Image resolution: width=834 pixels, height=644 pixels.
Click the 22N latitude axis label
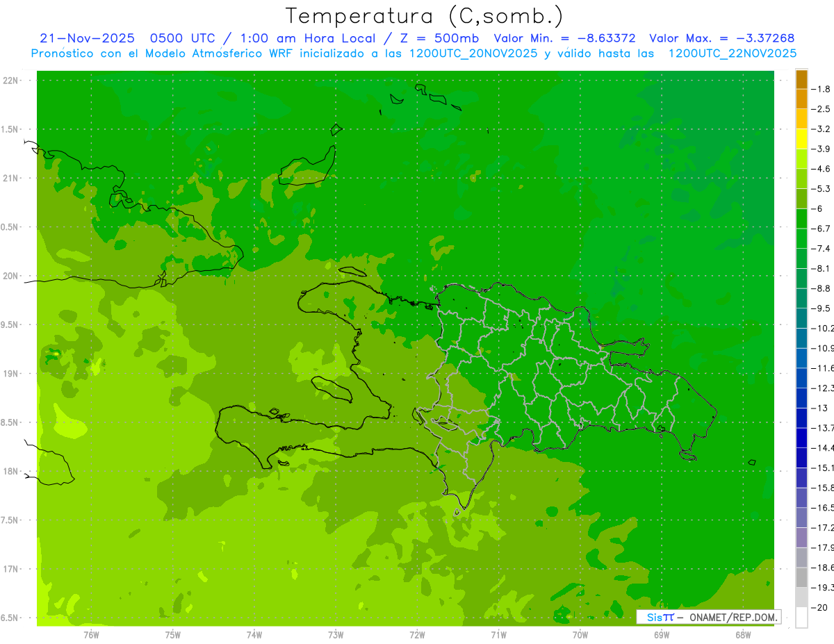(12, 81)
